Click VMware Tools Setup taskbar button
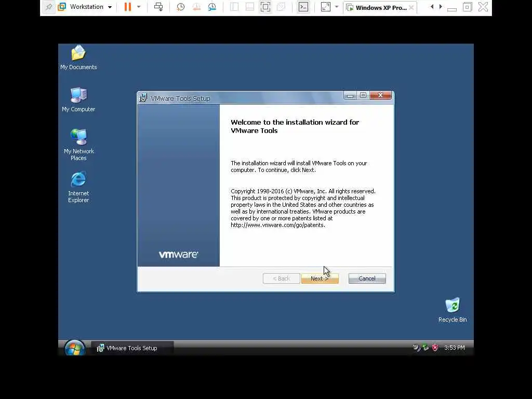The image size is (532, 399). (x=132, y=348)
